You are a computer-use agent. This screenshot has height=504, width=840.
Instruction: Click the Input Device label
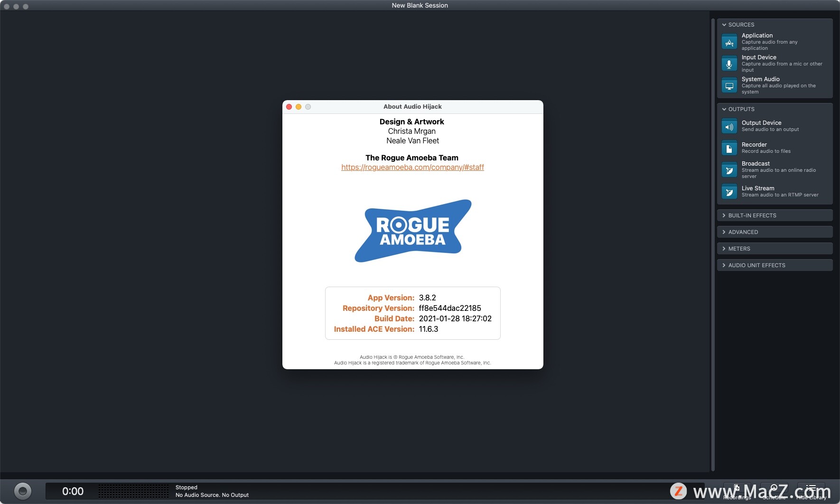[759, 57]
